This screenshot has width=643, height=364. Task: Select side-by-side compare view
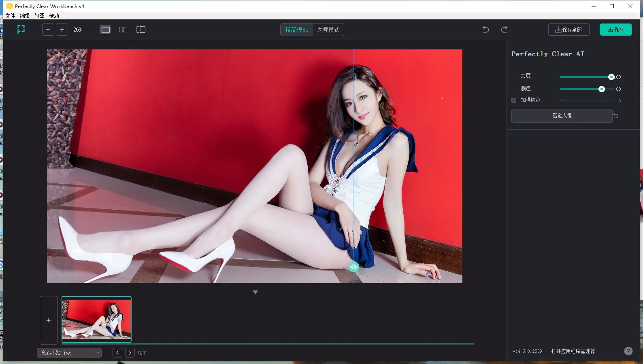coord(123,30)
